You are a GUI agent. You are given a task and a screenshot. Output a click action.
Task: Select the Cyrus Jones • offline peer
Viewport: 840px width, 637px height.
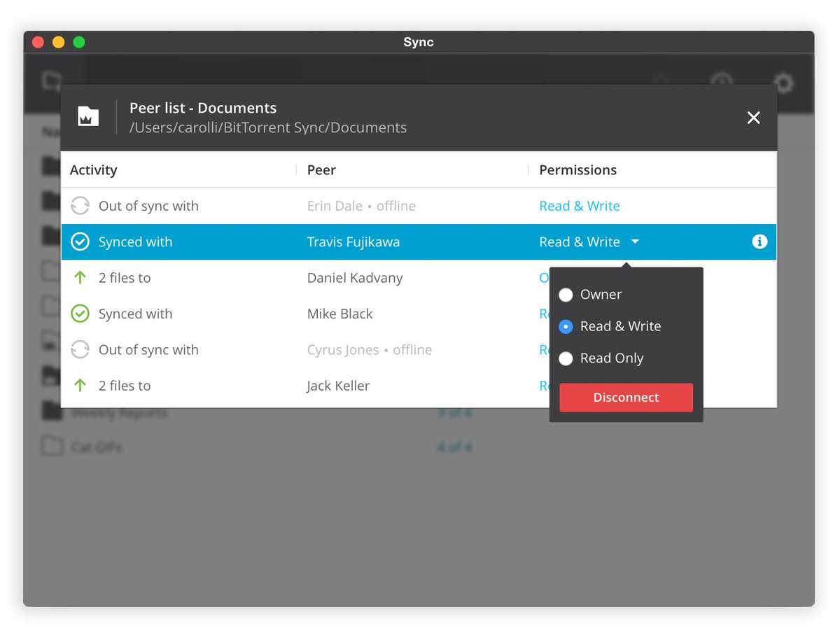tap(370, 349)
